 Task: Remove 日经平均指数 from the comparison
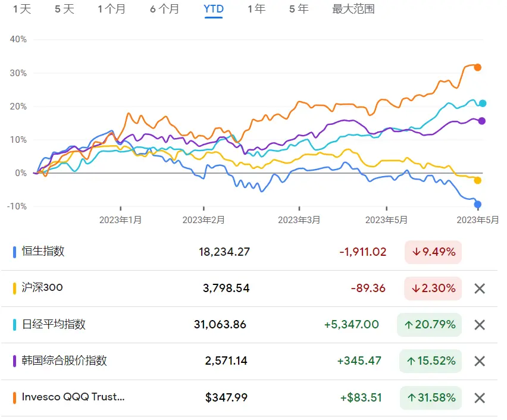click(x=480, y=325)
